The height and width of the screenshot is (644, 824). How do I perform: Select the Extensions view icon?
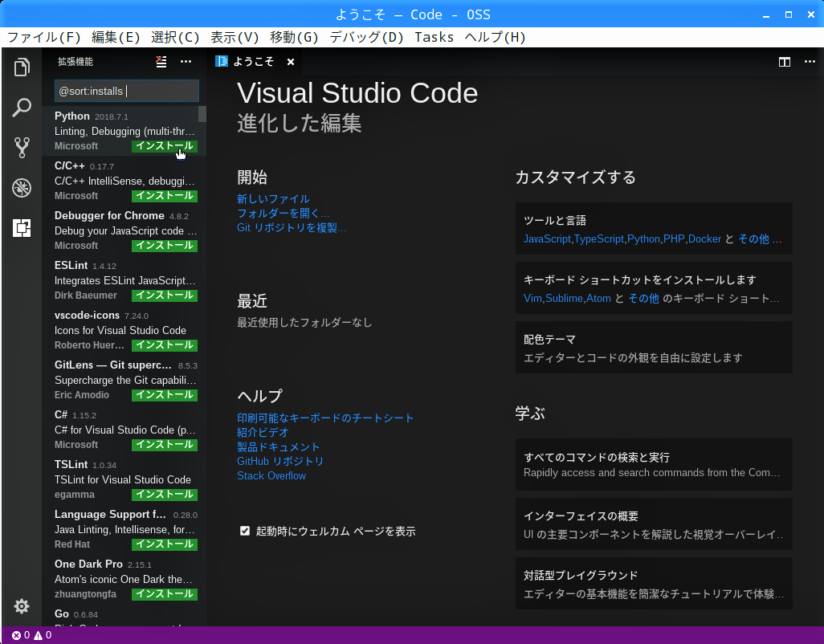pyautogui.click(x=22, y=228)
